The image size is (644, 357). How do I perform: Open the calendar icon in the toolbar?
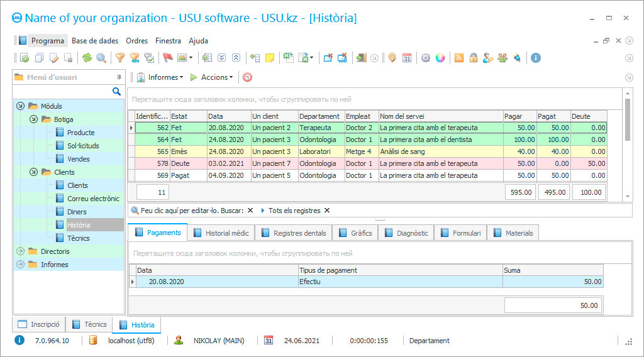click(x=407, y=58)
